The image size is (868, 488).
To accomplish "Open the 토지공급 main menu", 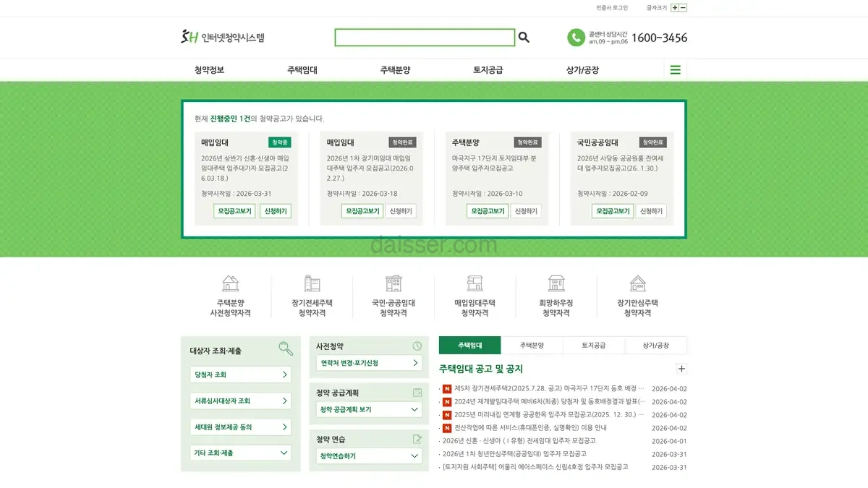I will click(488, 70).
